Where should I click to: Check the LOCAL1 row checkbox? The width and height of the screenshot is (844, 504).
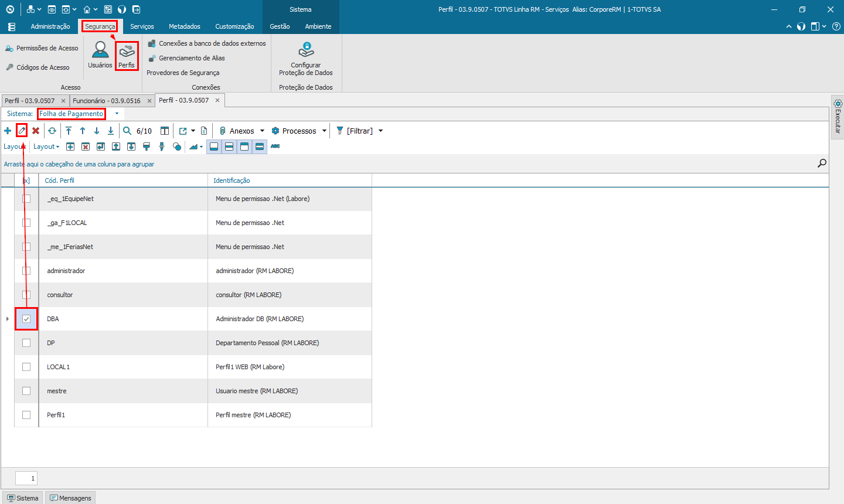tap(26, 367)
